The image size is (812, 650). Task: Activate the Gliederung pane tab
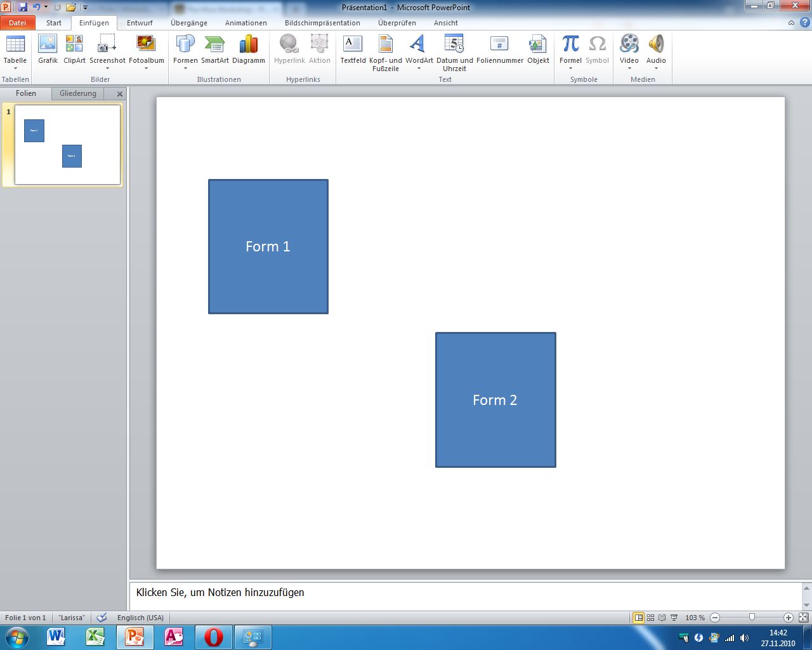pyautogui.click(x=77, y=93)
